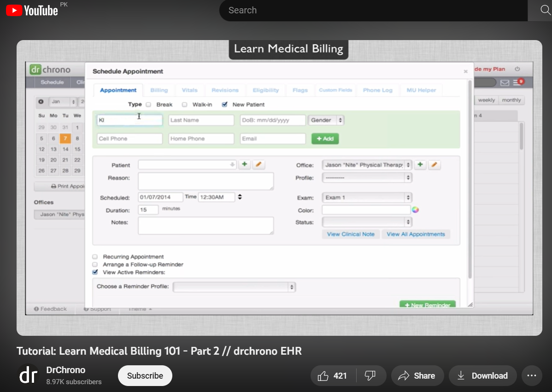Toggle the Walk-in type checkbox

184,105
